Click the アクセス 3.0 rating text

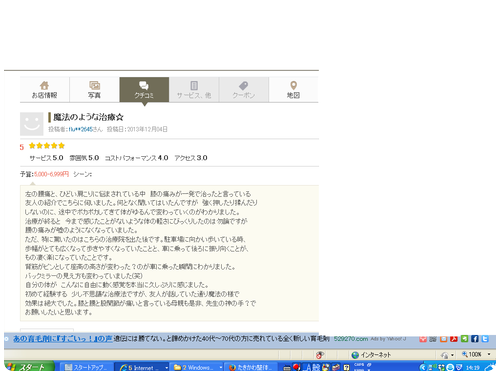pyautogui.click(x=191, y=158)
